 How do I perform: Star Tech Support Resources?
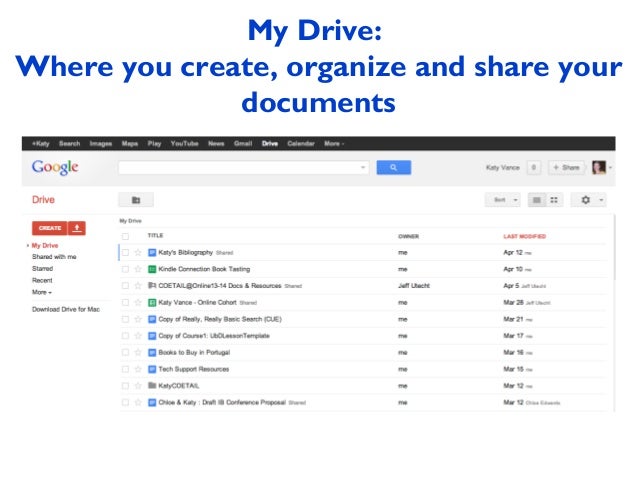[x=138, y=369]
